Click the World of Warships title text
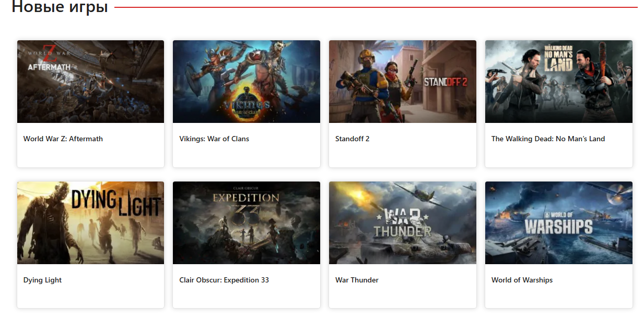 [x=522, y=280]
